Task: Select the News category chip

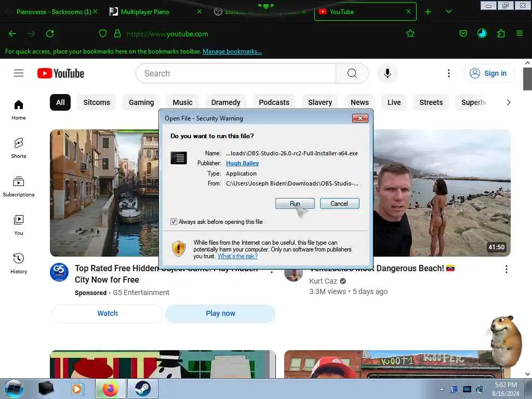Action: tap(360, 102)
